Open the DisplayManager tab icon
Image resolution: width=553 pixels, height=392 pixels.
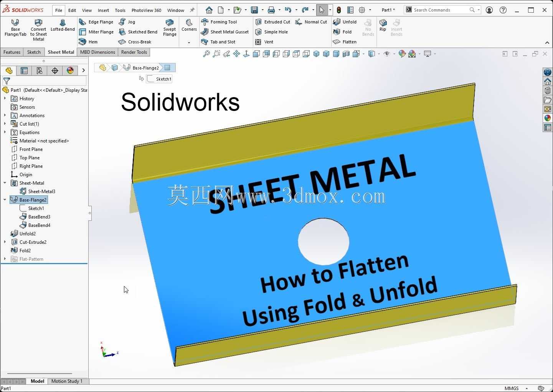pyautogui.click(x=70, y=71)
